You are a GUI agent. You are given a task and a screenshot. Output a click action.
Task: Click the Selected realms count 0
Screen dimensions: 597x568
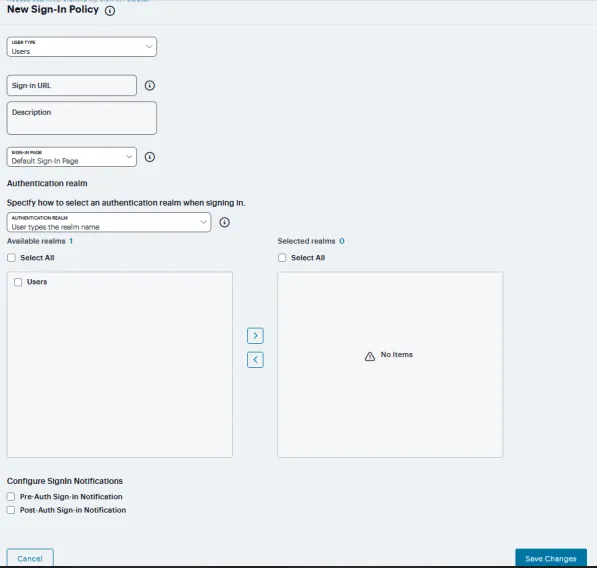(342, 241)
